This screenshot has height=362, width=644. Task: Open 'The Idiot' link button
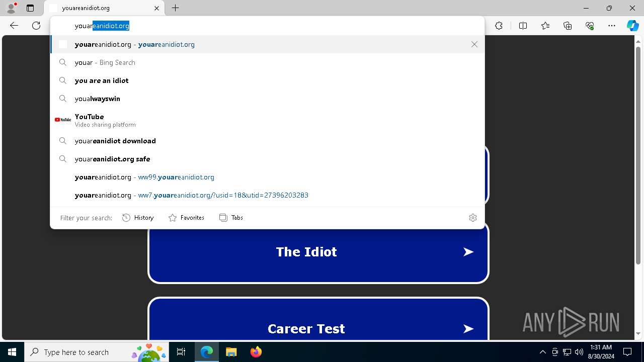click(x=318, y=252)
